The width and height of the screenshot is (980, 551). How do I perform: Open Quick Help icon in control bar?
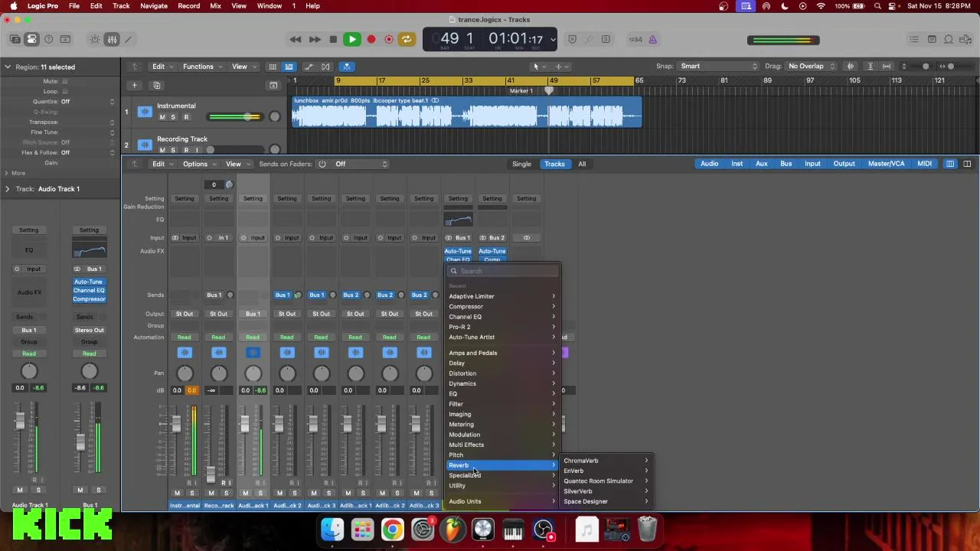[x=48, y=39]
